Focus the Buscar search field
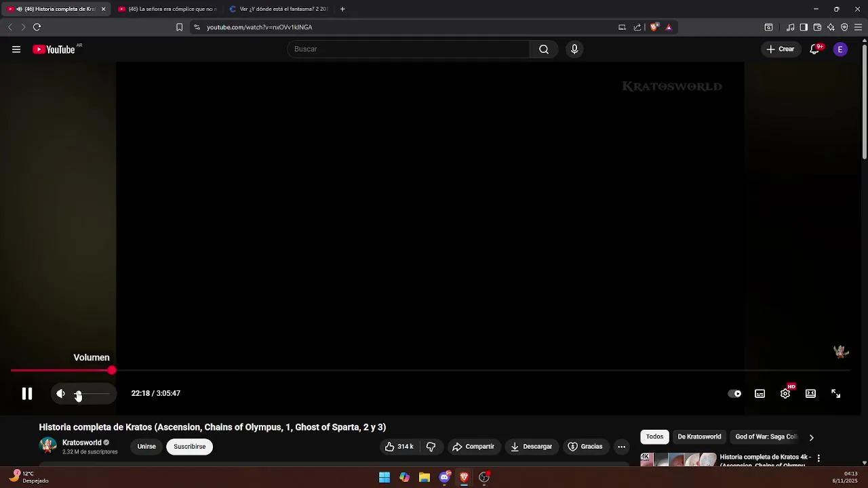Screen dimensions: 868x488 (x=408, y=49)
